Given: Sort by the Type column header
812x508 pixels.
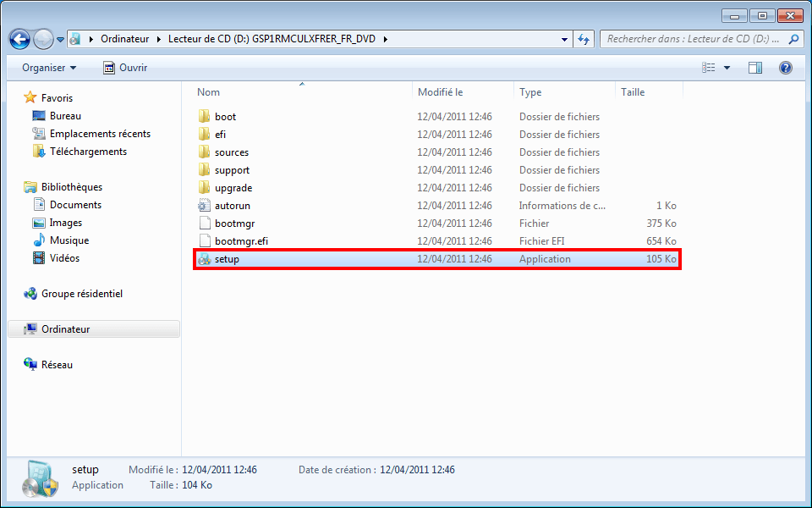Looking at the screenshot, I should 564,91.
